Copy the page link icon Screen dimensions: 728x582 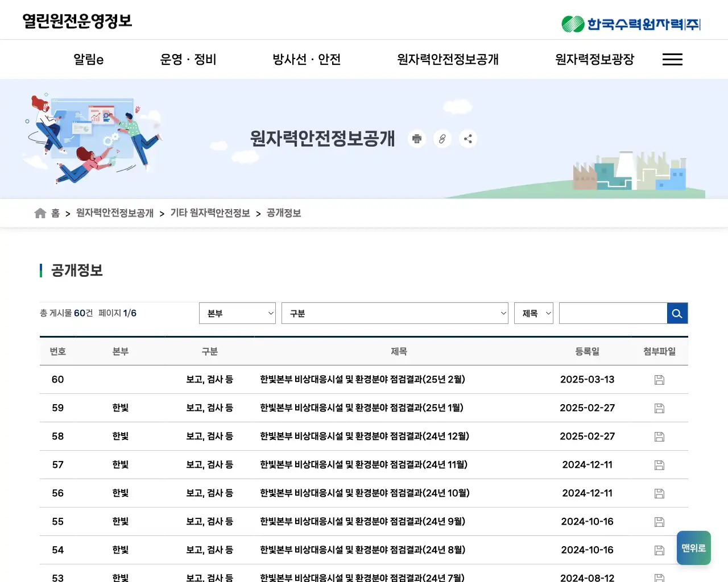(442, 139)
